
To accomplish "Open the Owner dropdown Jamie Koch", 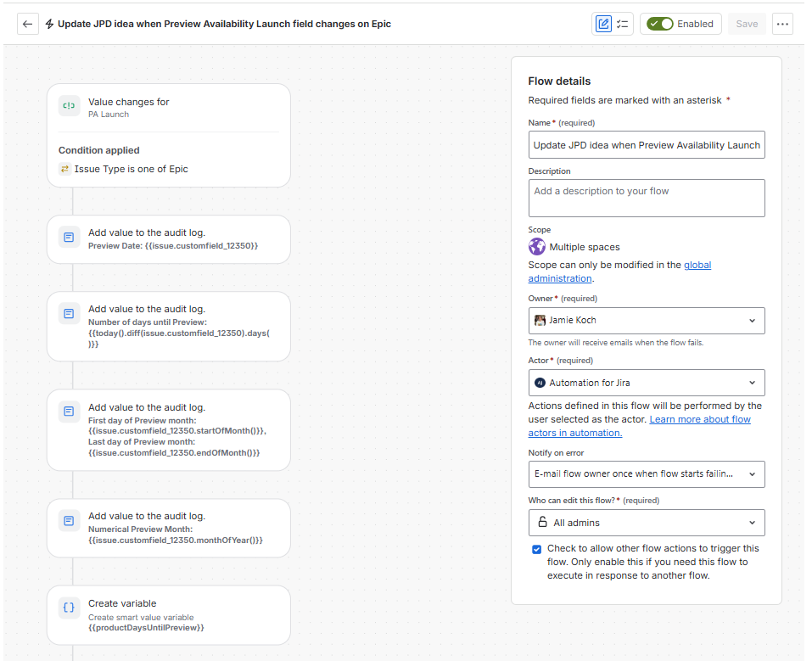I will (x=647, y=321).
